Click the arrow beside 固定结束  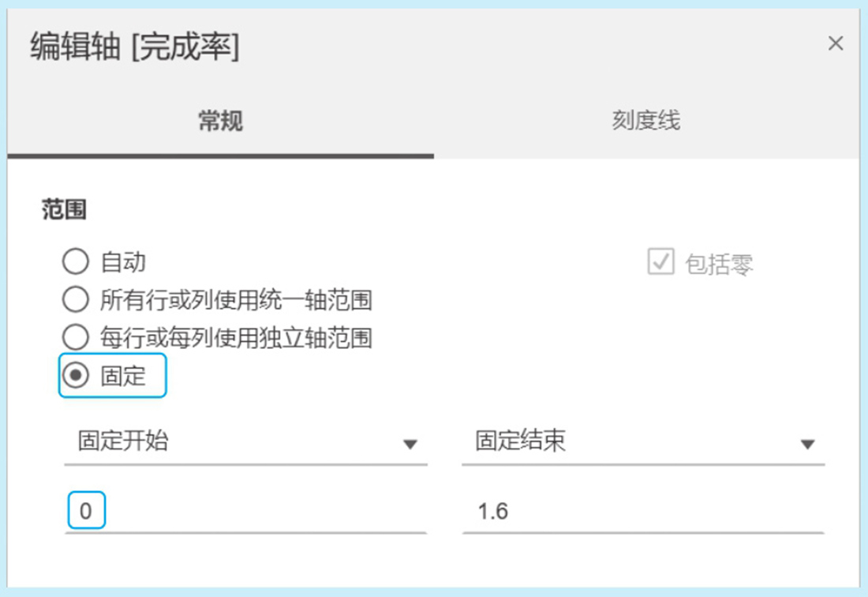[x=807, y=445]
